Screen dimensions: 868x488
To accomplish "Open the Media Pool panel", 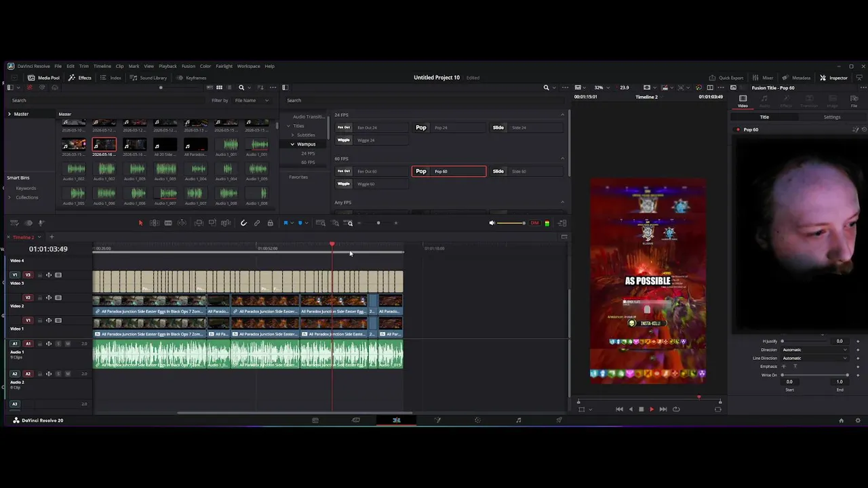I will pos(43,78).
